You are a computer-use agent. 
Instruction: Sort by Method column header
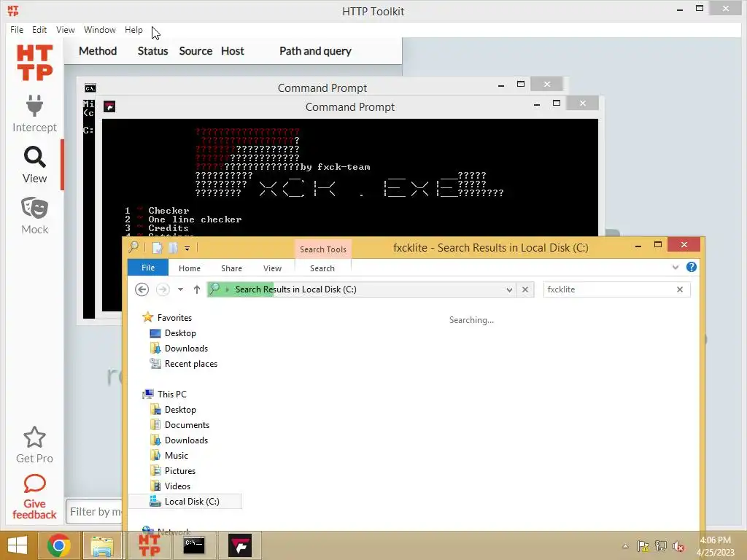[x=98, y=51]
